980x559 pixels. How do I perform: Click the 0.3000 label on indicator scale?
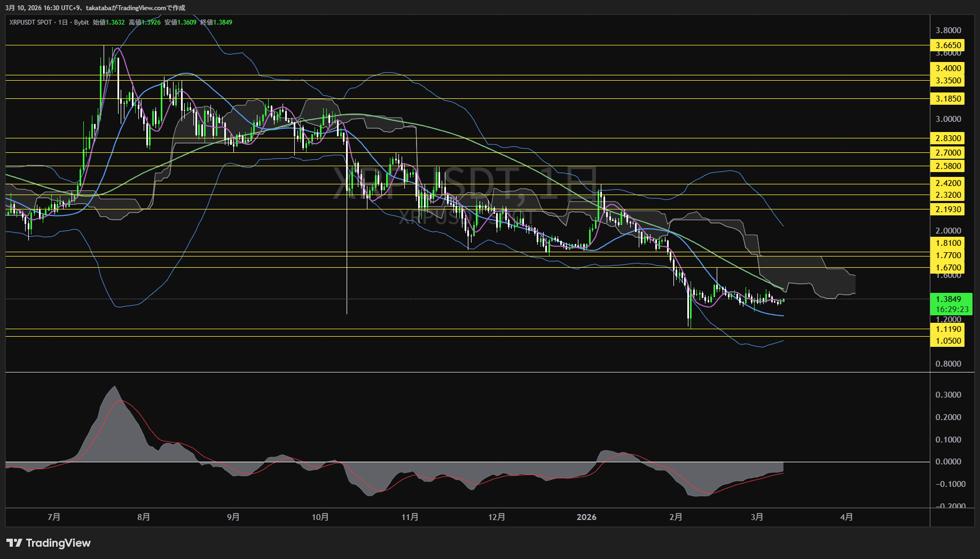click(948, 395)
